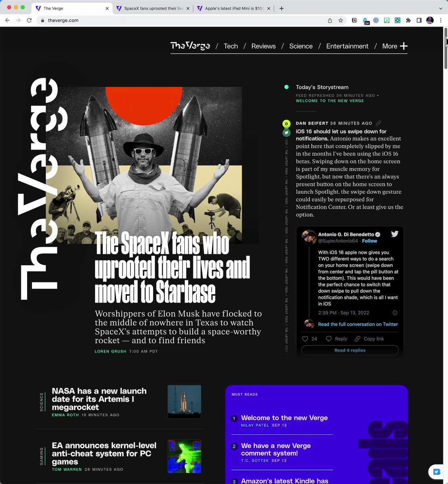Click the page's vertical scrollbar thumb
Image resolution: width=448 pixels, height=484 pixels.
point(446,48)
